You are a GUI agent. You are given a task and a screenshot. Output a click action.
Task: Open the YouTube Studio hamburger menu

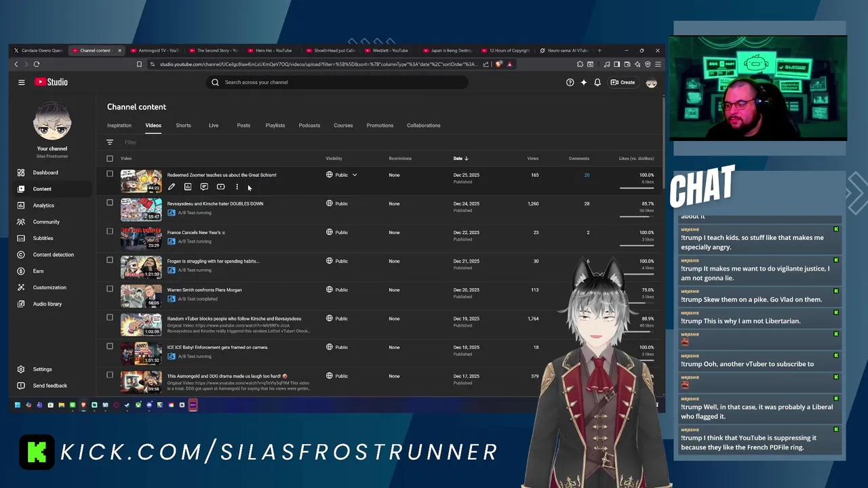pos(22,82)
